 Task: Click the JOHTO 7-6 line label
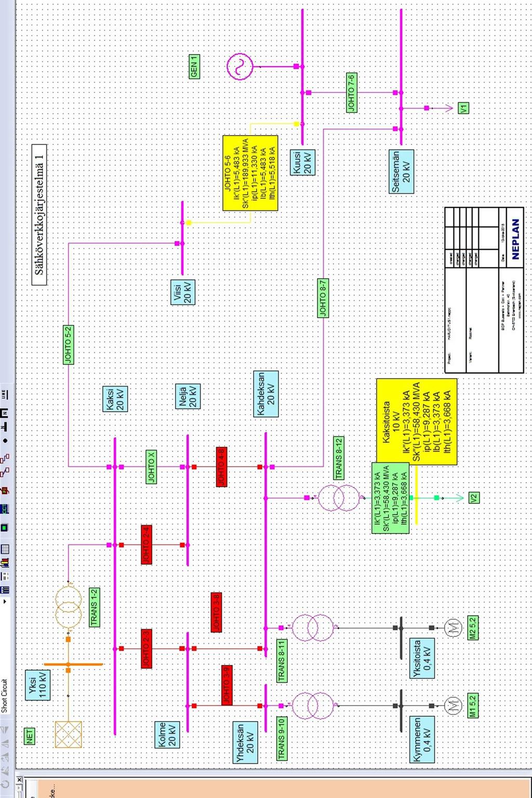(x=351, y=92)
